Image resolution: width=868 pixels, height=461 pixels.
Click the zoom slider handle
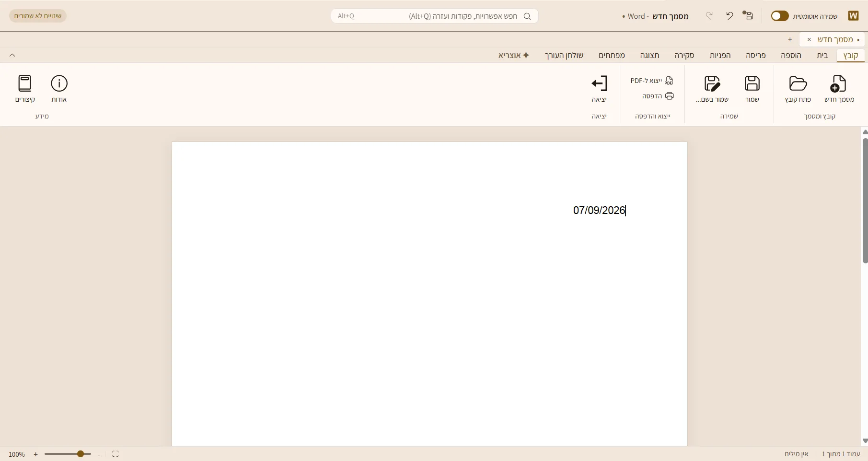(x=81, y=454)
